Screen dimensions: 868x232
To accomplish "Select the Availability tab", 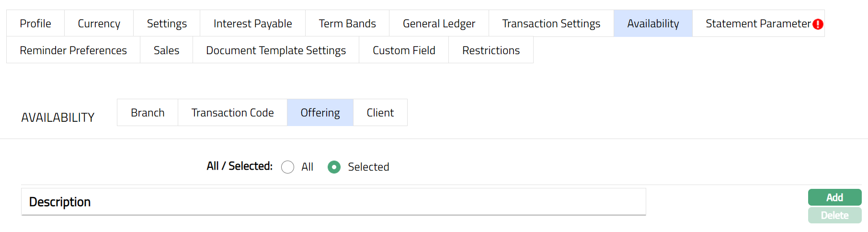I will coord(653,23).
